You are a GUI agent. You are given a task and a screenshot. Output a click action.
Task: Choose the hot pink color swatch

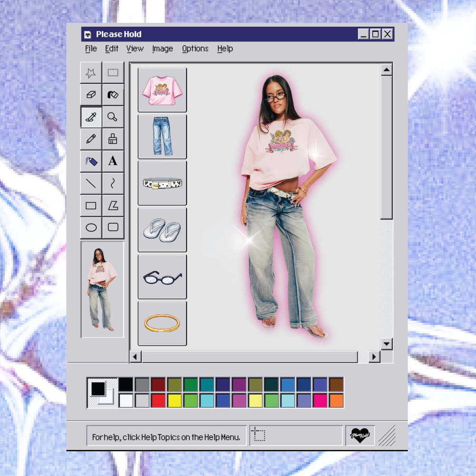click(320, 400)
